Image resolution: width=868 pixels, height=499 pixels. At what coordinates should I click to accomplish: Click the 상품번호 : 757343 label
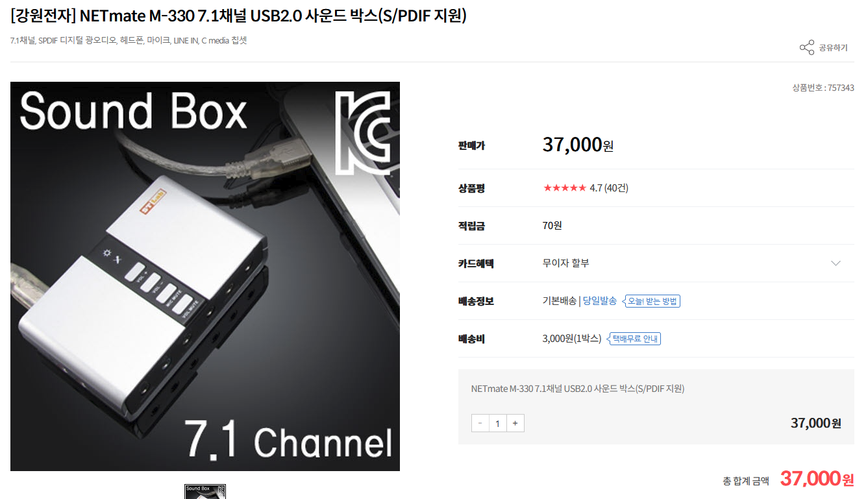pyautogui.click(x=823, y=88)
